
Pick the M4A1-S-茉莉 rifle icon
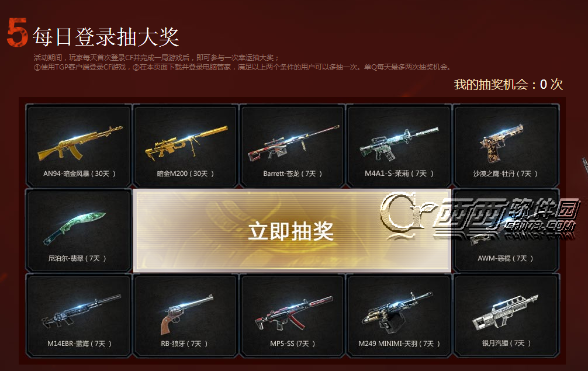(x=399, y=144)
